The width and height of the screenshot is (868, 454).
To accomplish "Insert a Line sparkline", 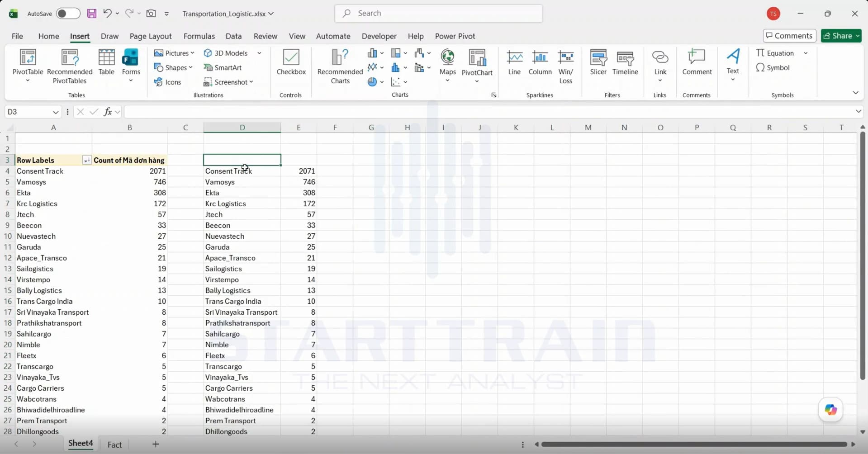I will coord(514,62).
